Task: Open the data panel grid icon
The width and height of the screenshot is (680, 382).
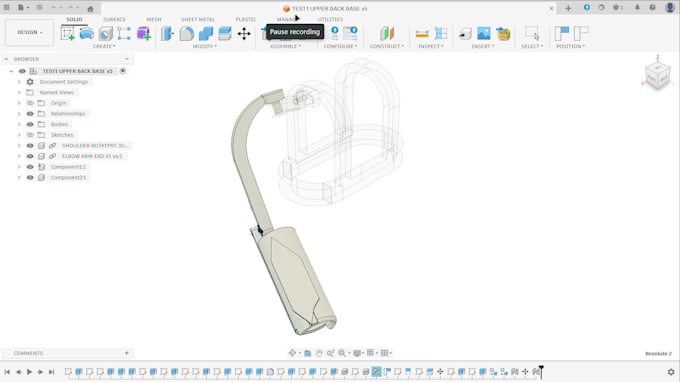Action: coord(7,7)
